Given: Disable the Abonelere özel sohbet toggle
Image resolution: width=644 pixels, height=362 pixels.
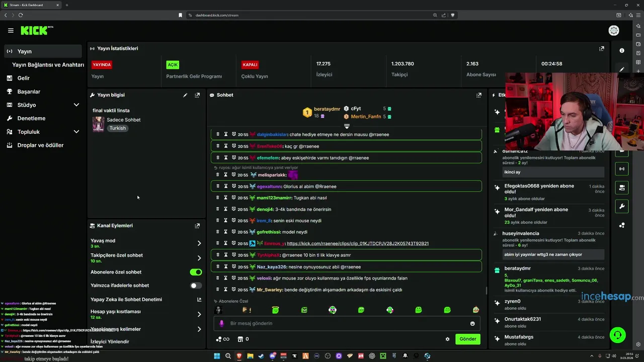Looking at the screenshot, I should [x=196, y=272].
